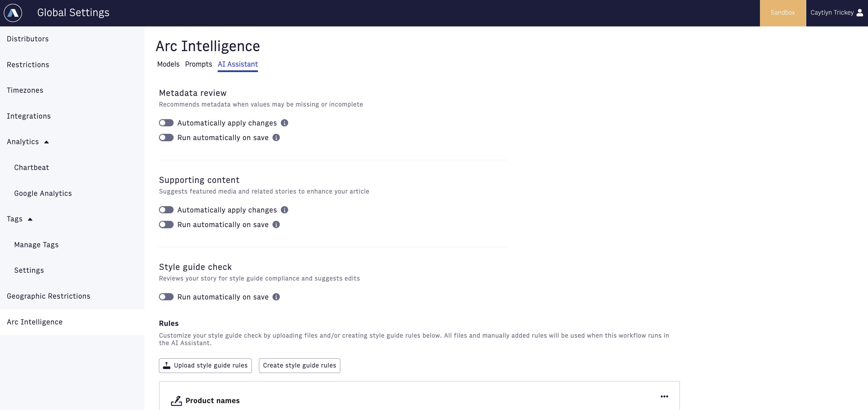The width and height of the screenshot is (868, 410).
Task: Click info icon for Metadata review auto-apply
Action: point(284,123)
